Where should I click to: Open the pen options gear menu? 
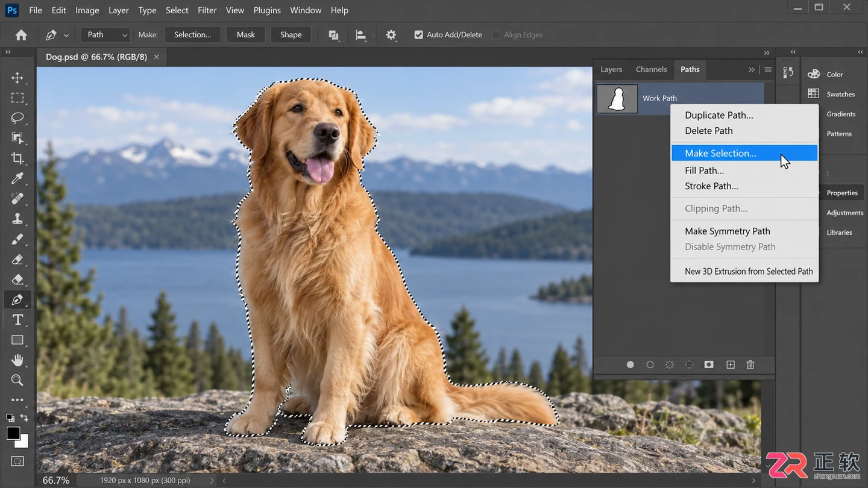click(x=391, y=35)
